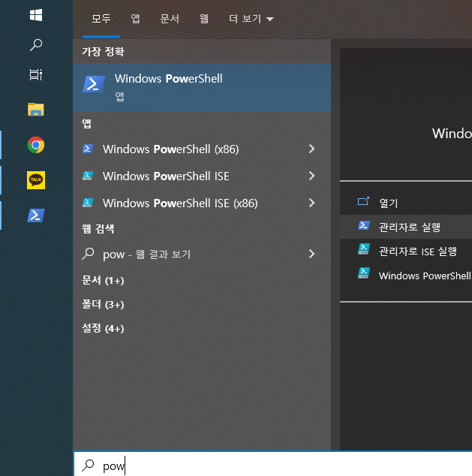Screen dimensions: 472x476
Task: Click the Windows PowerShell ISE (x86) icon
Action: point(88,203)
